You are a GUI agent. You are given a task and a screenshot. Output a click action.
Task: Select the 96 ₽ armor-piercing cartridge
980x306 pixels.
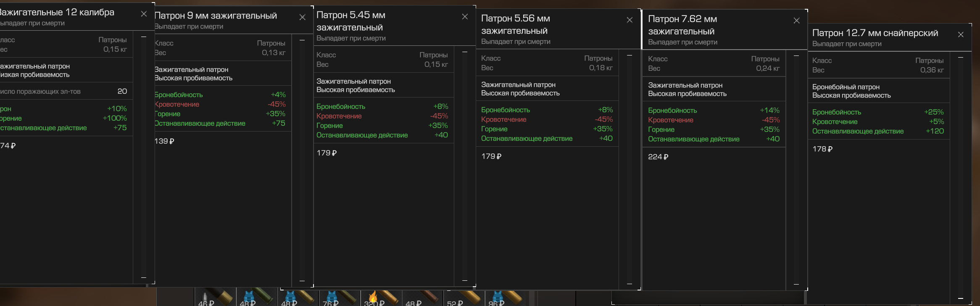(x=505, y=298)
